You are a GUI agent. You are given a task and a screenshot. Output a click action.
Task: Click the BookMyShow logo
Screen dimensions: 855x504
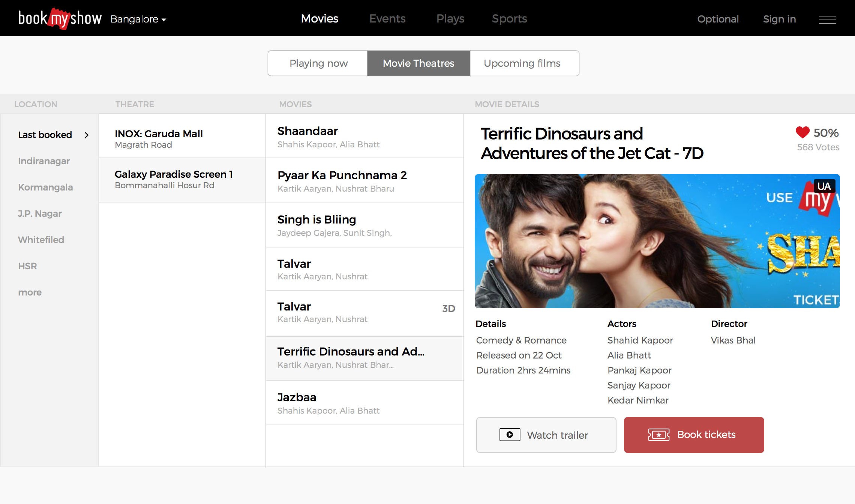[60, 18]
